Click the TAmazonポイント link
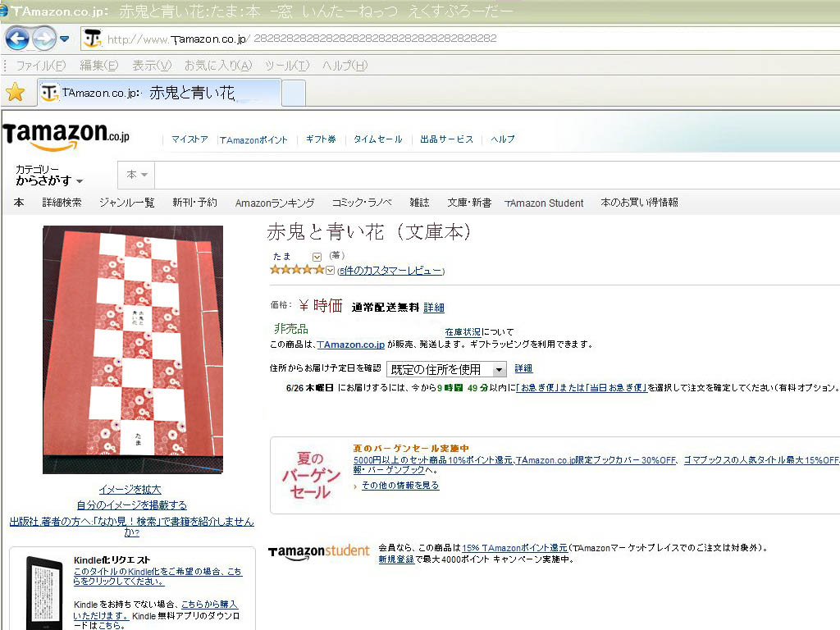 [253, 139]
